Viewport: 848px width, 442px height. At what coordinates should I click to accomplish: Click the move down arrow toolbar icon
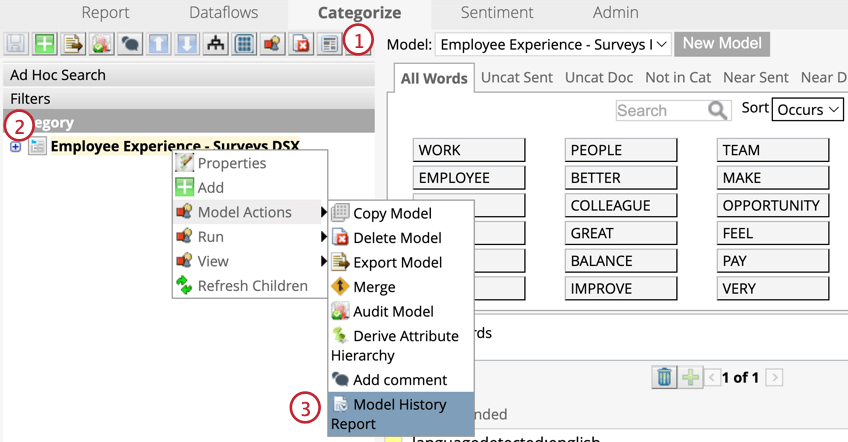(187, 44)
